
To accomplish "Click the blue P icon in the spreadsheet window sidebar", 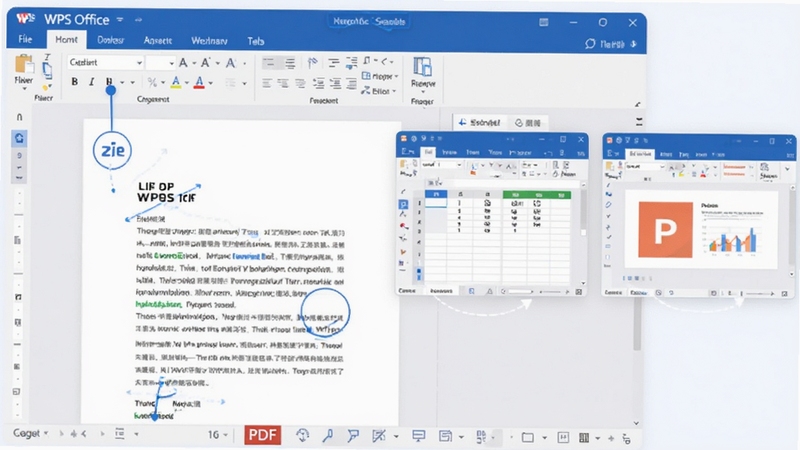I will tap(403, 205).
